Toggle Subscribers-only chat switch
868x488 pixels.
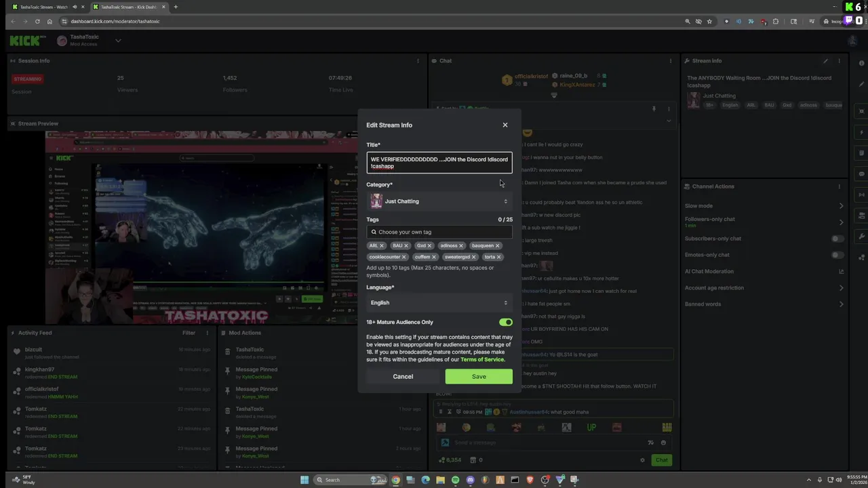838,239
